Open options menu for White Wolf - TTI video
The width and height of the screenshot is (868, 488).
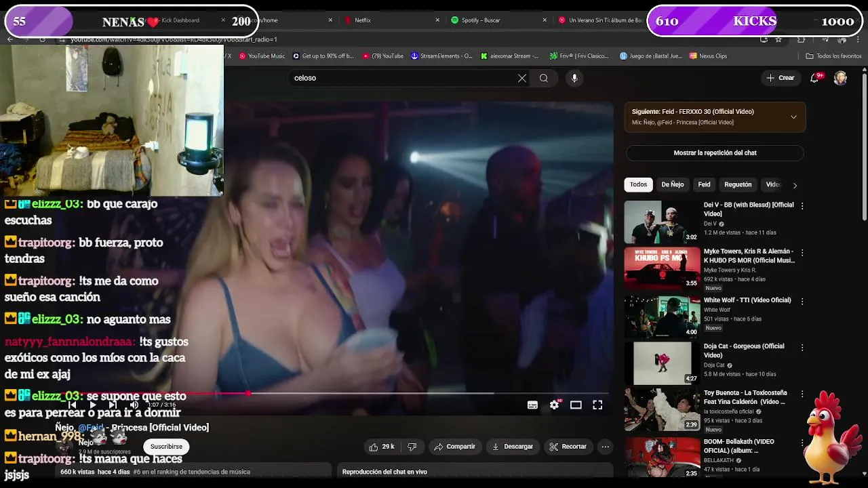[802, 301]
